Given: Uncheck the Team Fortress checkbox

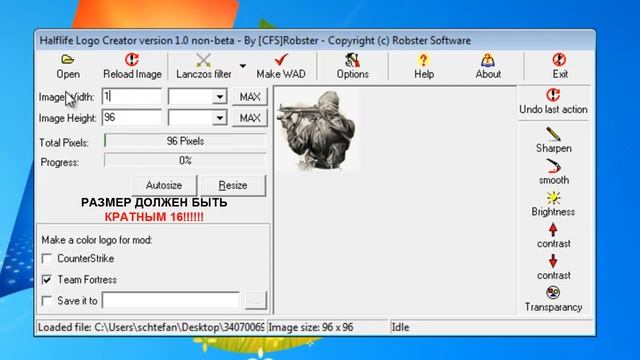Looking at the screenshot, I should (47, 280).
